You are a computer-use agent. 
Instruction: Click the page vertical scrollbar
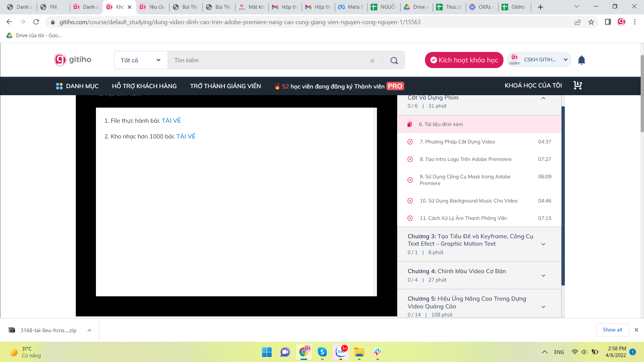[x=642, y=94]
